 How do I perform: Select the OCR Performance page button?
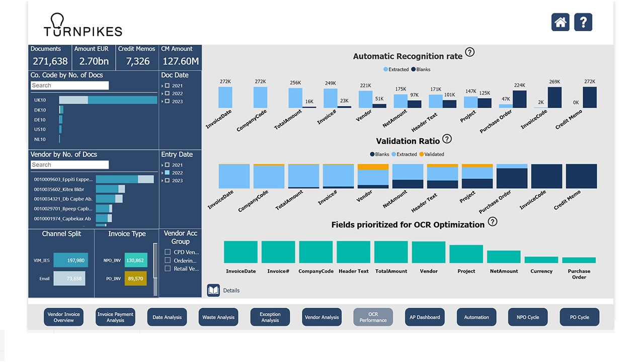click(x=373, y=317)
